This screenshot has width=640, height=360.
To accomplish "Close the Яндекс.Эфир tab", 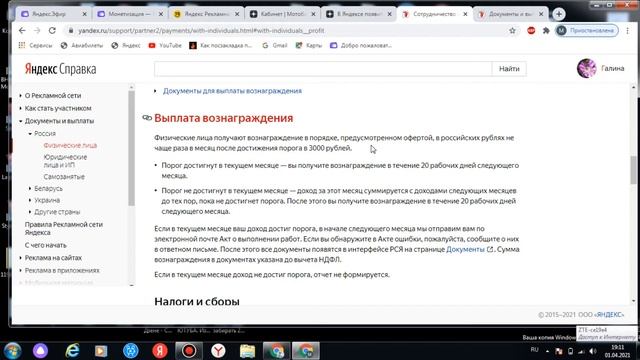I will [84, 14].
